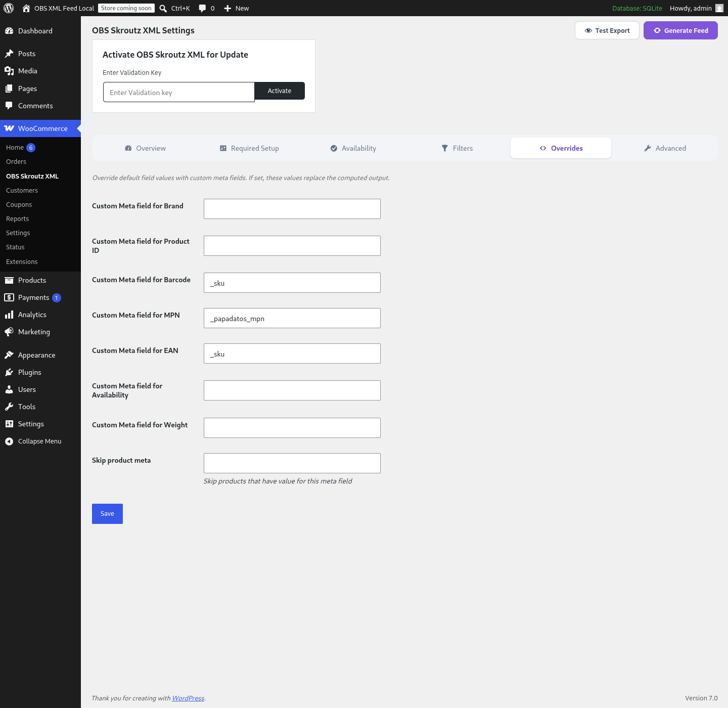Image resolution: width=728 pixels, height=708 pixels.
Task: Switch to the Overview tab
Action: point(145,148)
